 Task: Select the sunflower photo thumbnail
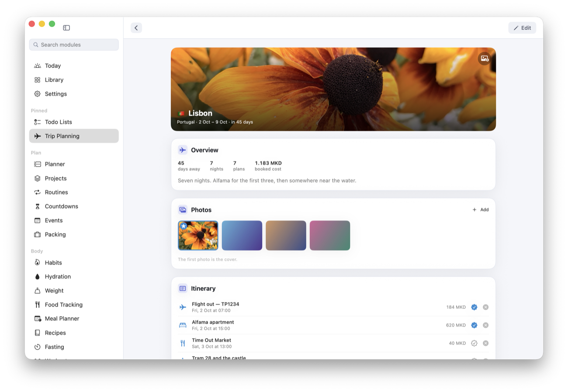[x=198, y=236]
